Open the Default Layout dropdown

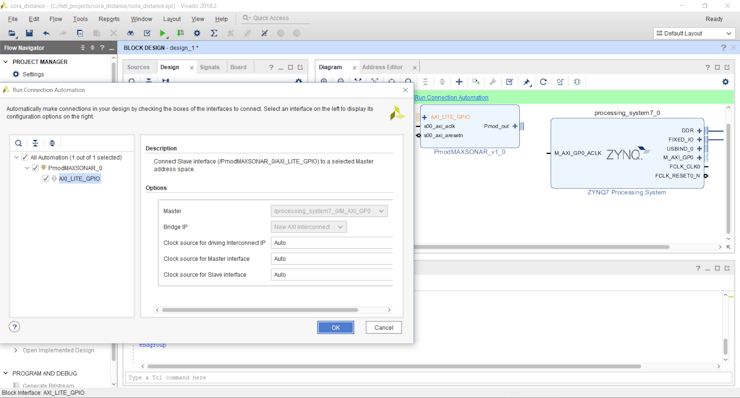694,34
